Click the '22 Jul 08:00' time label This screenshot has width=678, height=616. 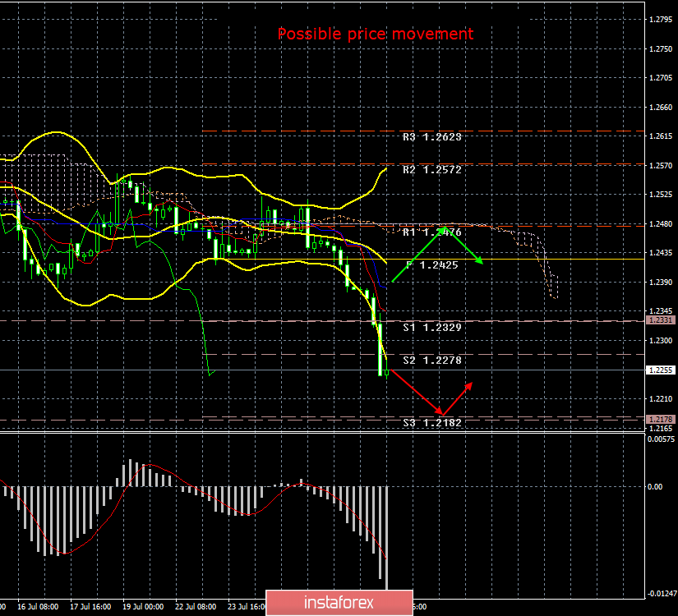[x=196, y=607]
